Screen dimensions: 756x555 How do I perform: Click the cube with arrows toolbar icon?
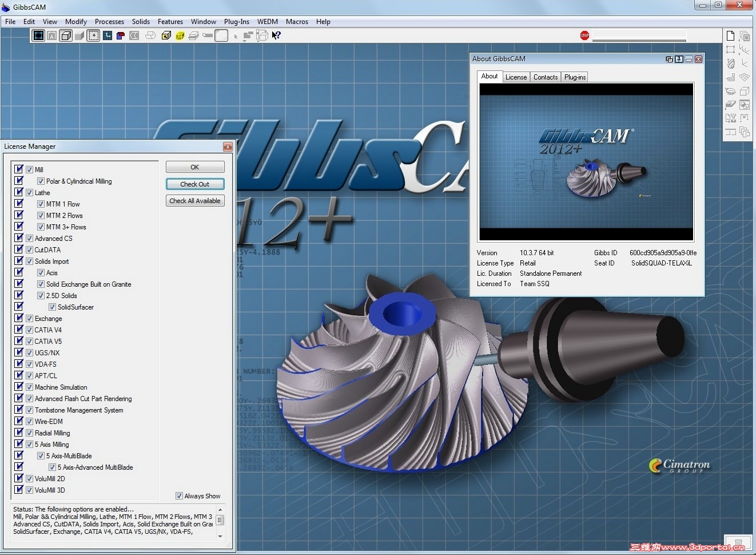pyautogui.click(x=262, y=35)
